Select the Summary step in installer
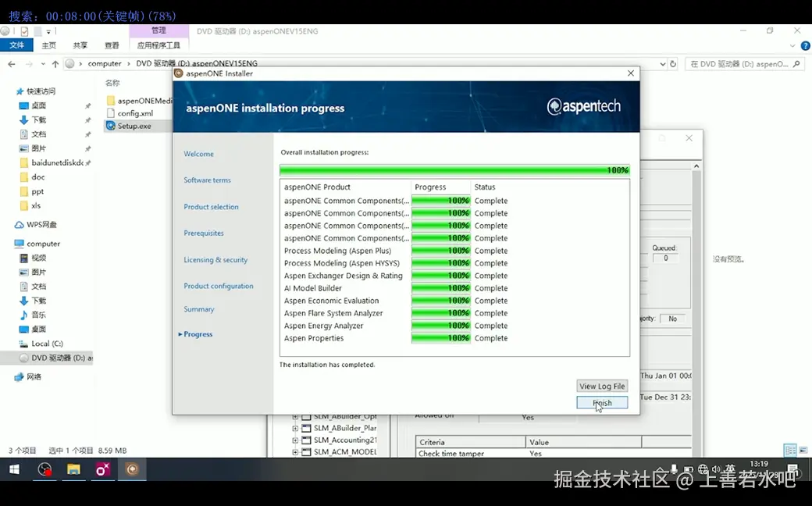The image size is (812, 506). [x=199, y=309]
